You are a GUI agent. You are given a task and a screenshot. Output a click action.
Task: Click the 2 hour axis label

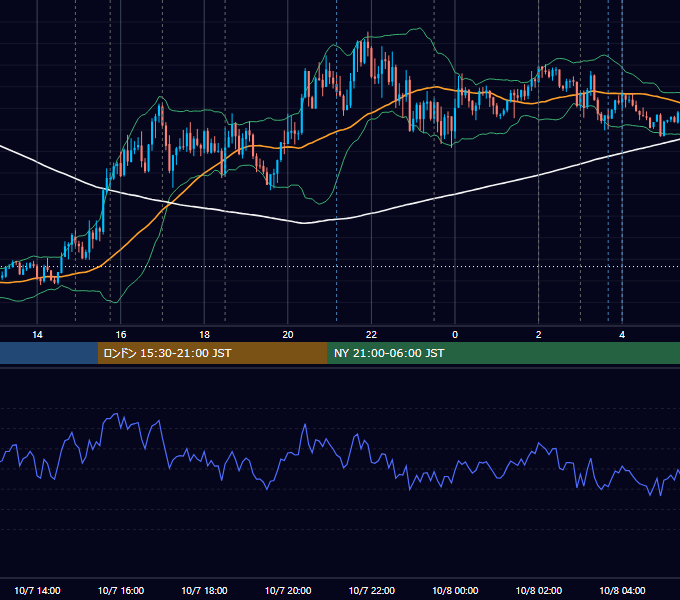click(538, 335)
